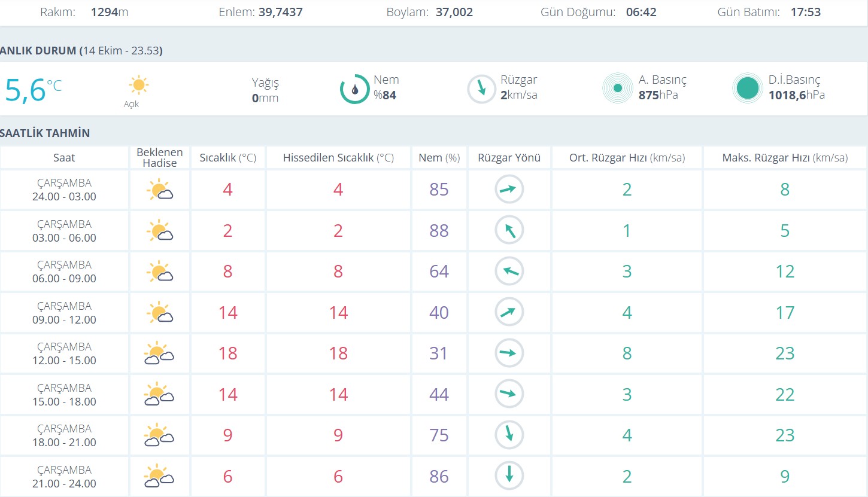
Task: Click the humidity droplet gauge icon
Action: pyautogui.click(x=354, y=89)
